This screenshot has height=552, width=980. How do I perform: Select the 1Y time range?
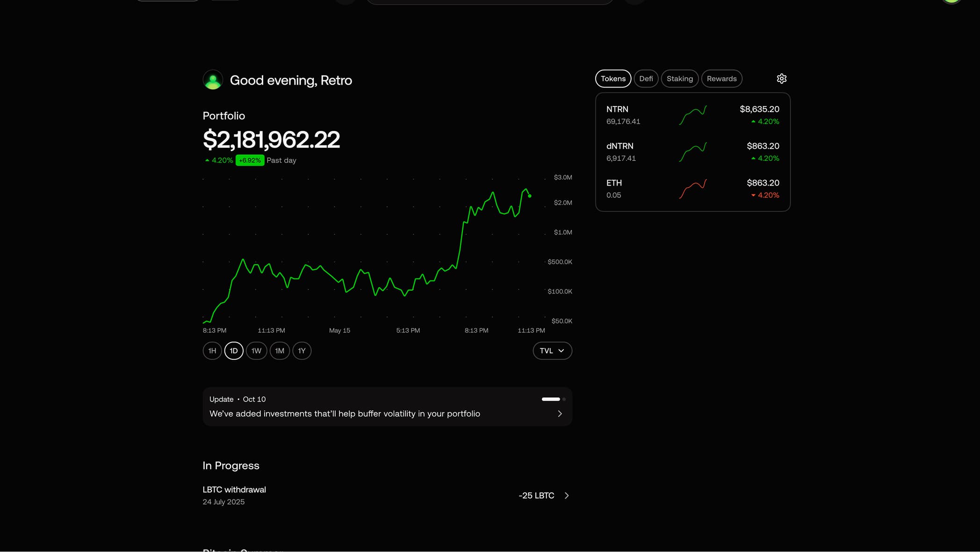pyautogui.click(x=302, y=351)
